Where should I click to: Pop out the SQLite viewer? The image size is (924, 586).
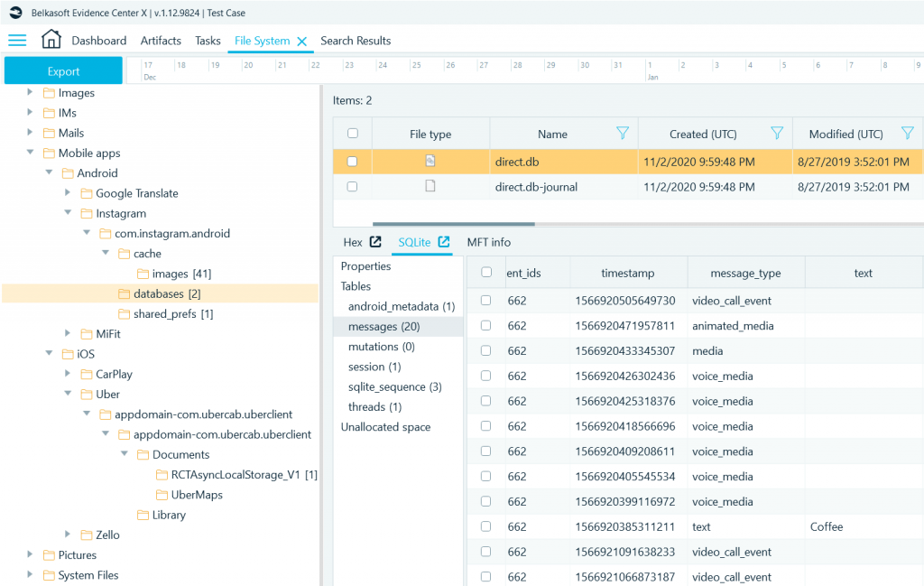click(444, 242)
